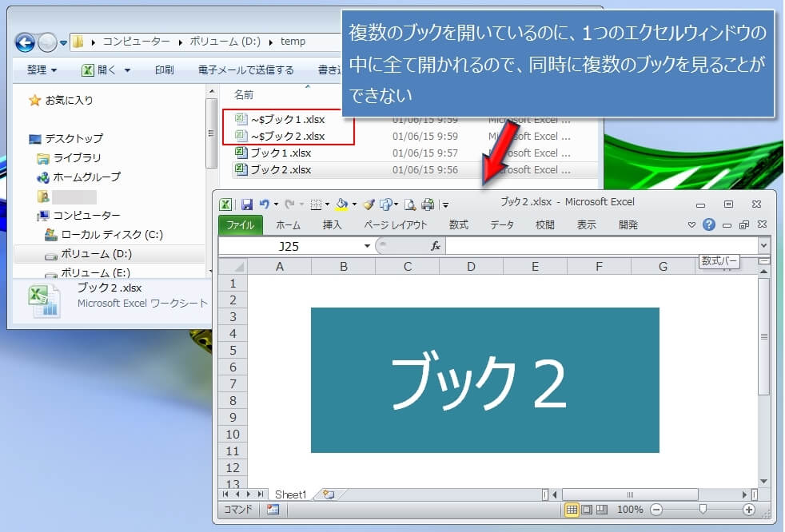Save the workbook using the Quick Access Toolbar

(x=248, y=204)
